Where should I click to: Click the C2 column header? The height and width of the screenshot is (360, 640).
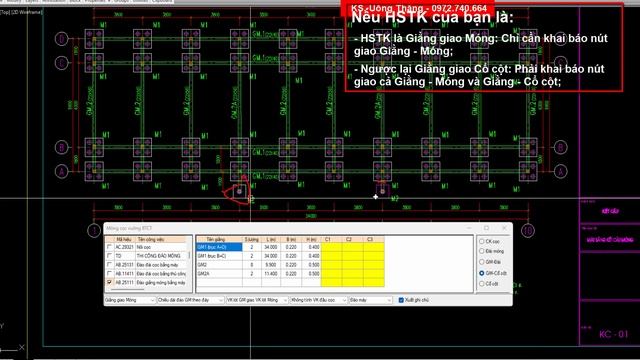pos(353,239)
